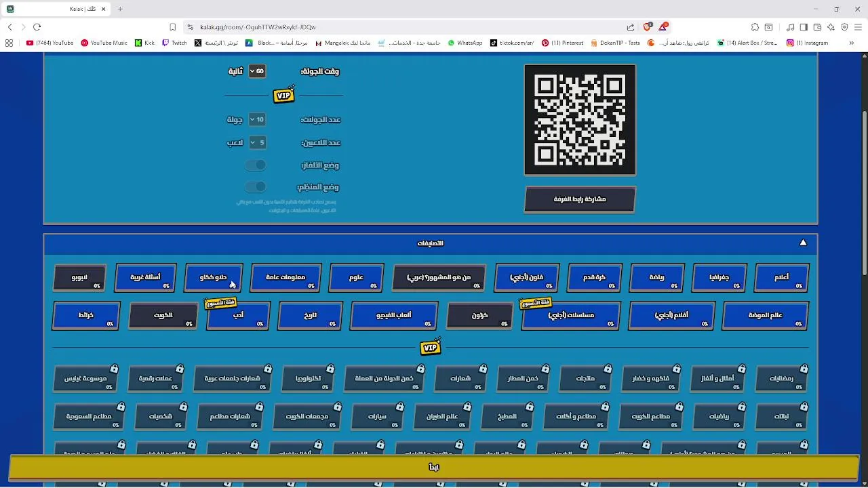Viewport: 868px width, 488px height.
Task: Click locked موسوعة غينيس category
Action: point(85,379)
